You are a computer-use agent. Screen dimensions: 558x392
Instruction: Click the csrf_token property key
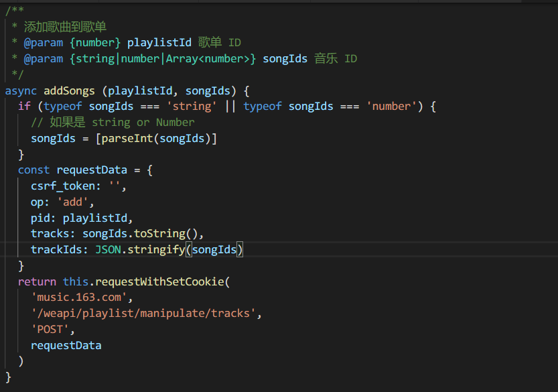(x=63, y=186)
